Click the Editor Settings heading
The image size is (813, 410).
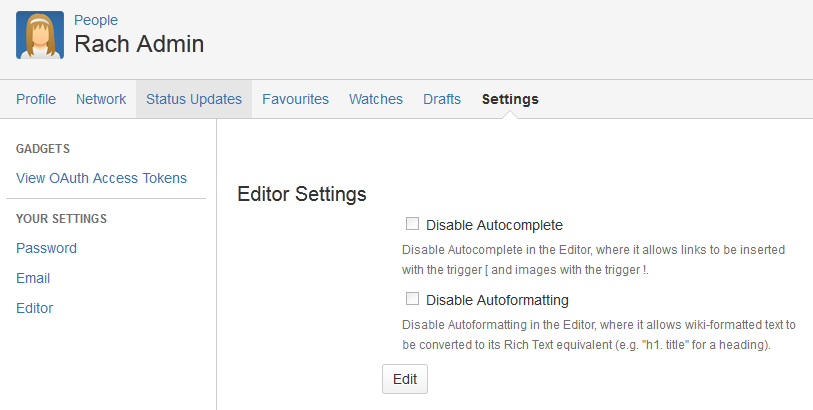click(302, 194)
